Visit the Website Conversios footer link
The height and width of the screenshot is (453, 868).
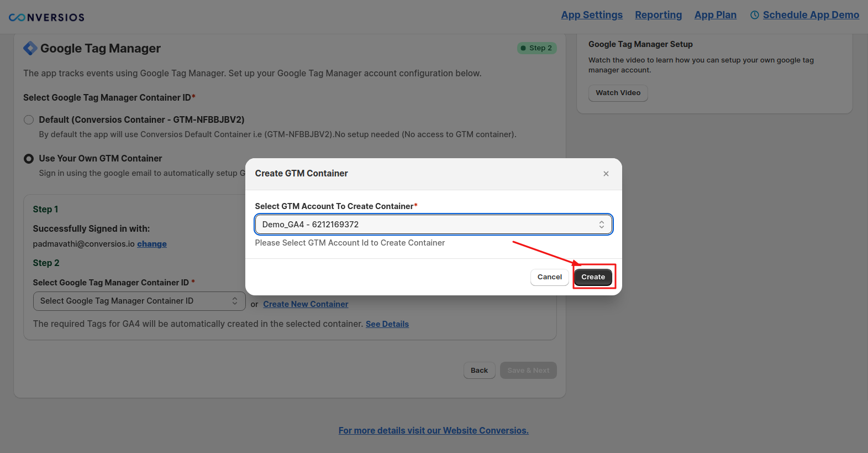pyautogui.click(x=434, y=430)
